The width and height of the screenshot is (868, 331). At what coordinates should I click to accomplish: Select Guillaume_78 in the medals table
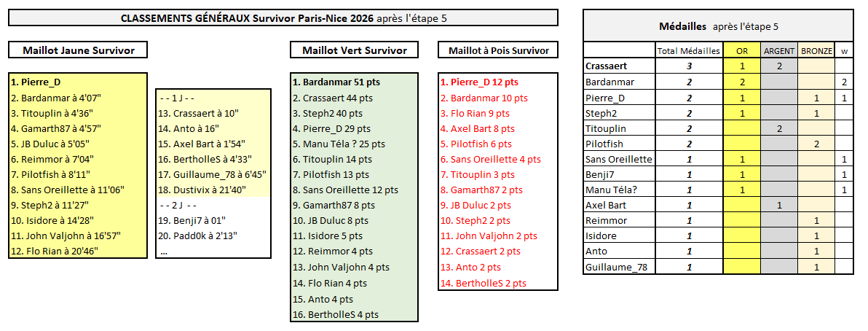(x=616, y=268)
